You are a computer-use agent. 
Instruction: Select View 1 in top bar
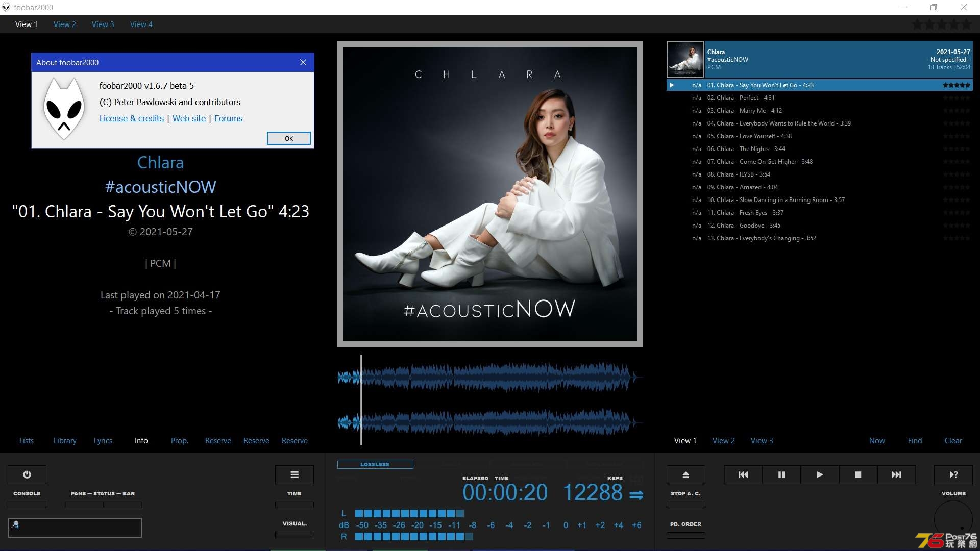click(x=27, y=24)
